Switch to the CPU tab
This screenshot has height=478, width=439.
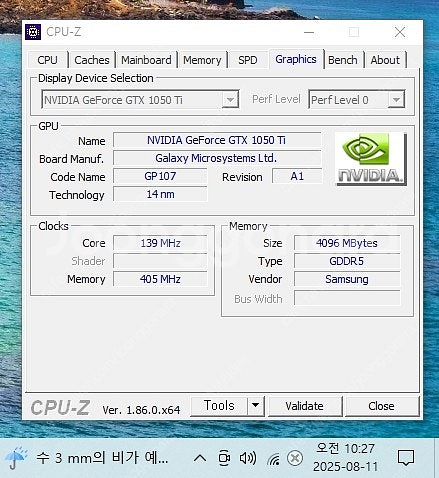click(48, 60)
